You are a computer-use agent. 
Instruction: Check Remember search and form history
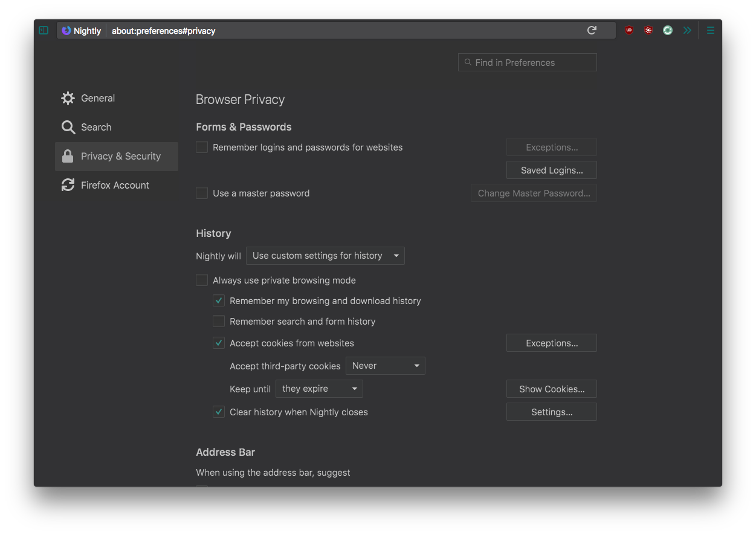(x=219, y=321)
